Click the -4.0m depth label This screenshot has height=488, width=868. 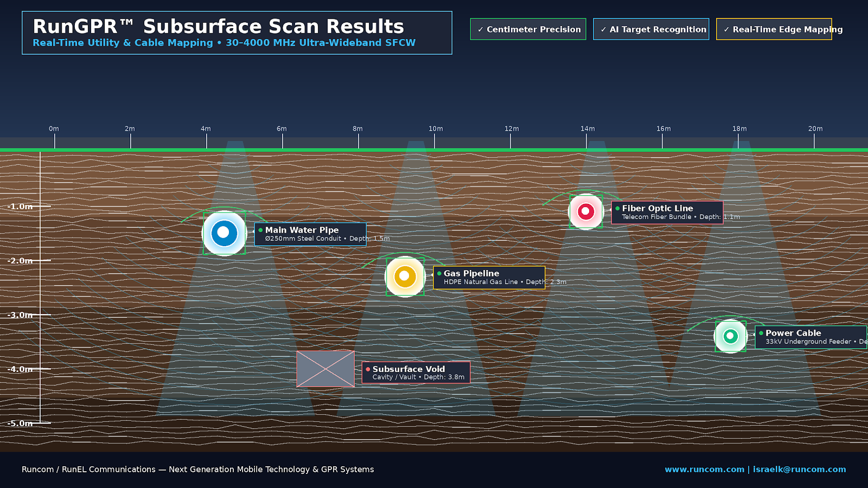pyautogui.click(x=20, y=369)
